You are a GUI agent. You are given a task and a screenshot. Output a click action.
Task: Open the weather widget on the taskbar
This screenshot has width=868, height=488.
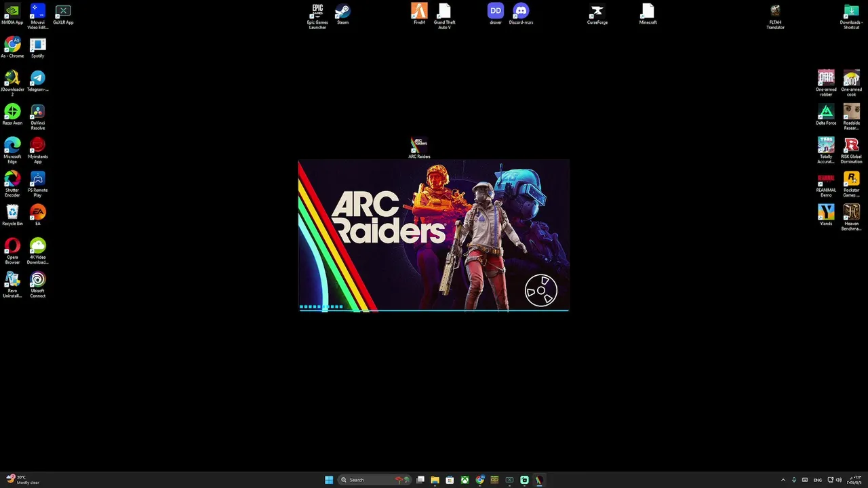click(23, 480)
